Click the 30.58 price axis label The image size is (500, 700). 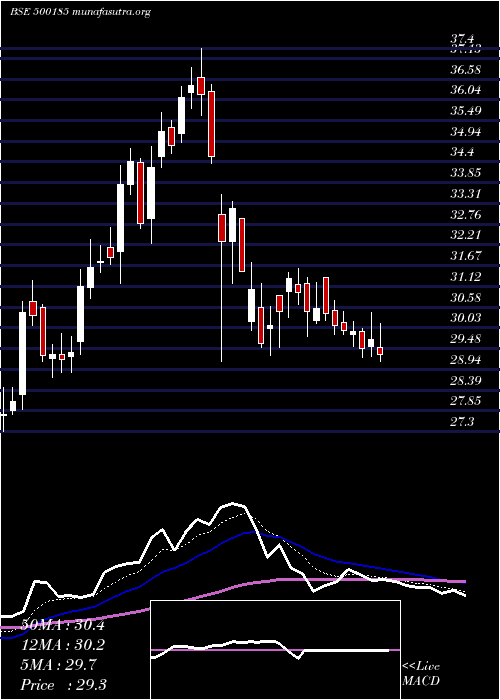pyautogui.click(x=466, y=297)
